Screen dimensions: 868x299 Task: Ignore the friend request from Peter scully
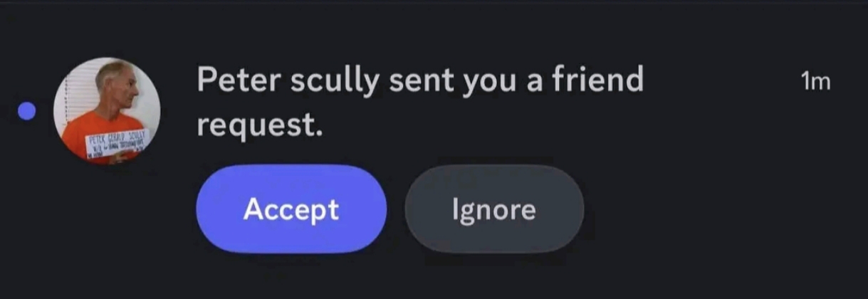click(494, 209)
